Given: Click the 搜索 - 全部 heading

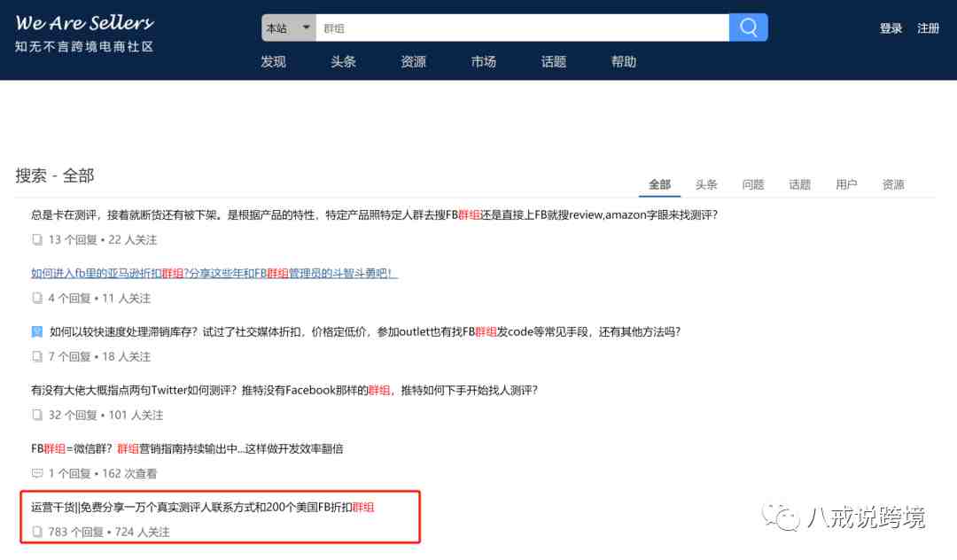Looking at the screenshot, I should tap(55, 175).
